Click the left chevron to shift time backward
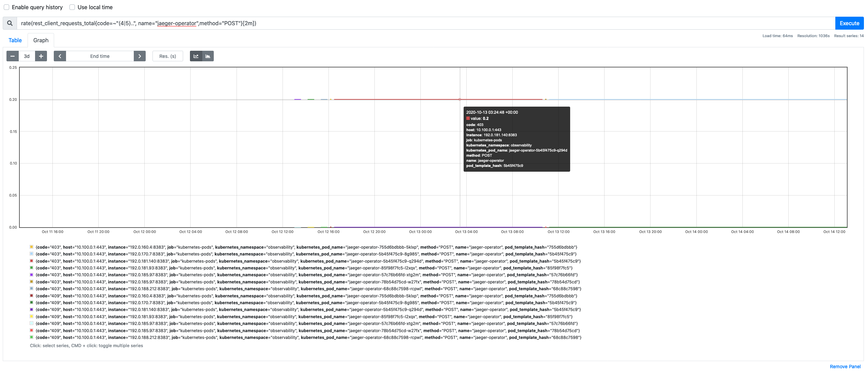This screenshot has height=373, width=868. tap(60, 56)
